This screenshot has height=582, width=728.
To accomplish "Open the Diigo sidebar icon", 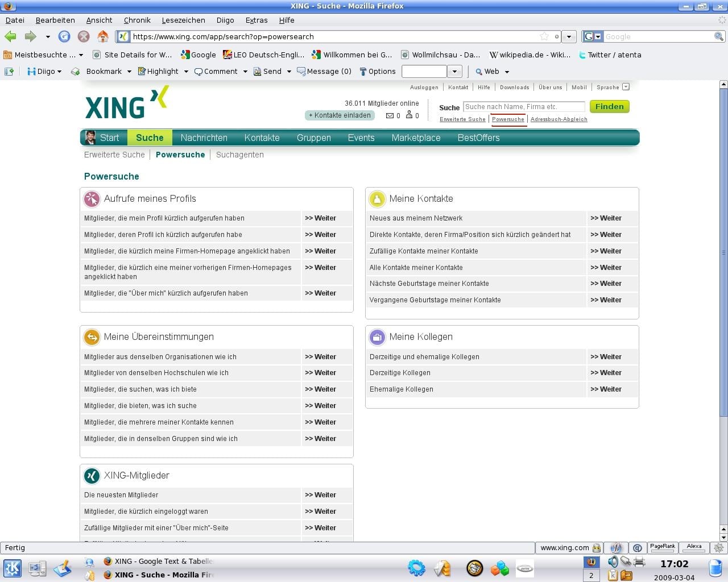I will click(9, 72).
